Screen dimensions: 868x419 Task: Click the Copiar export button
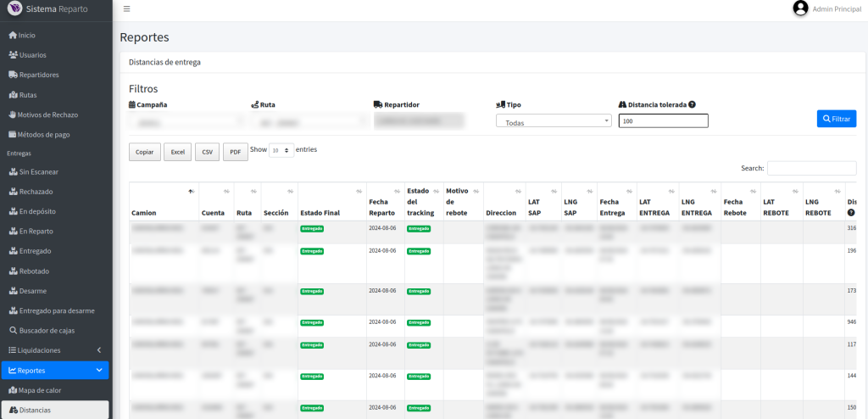click(145, 152)
